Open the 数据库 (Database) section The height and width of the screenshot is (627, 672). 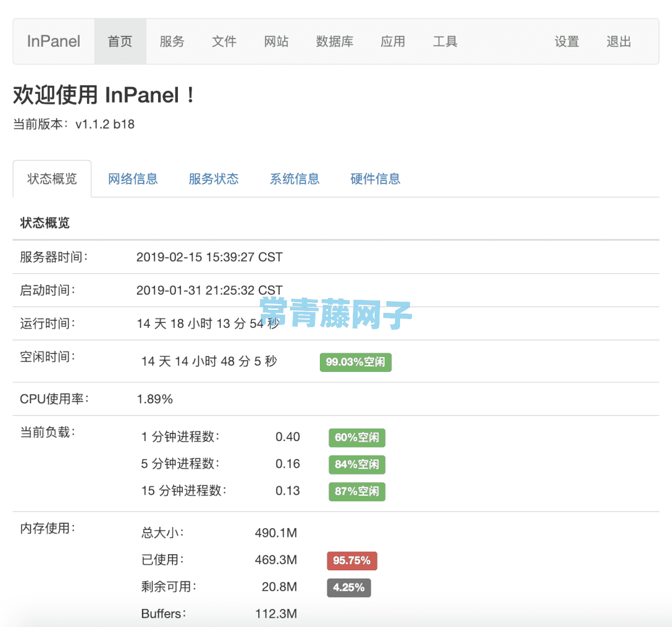[335, 41]
